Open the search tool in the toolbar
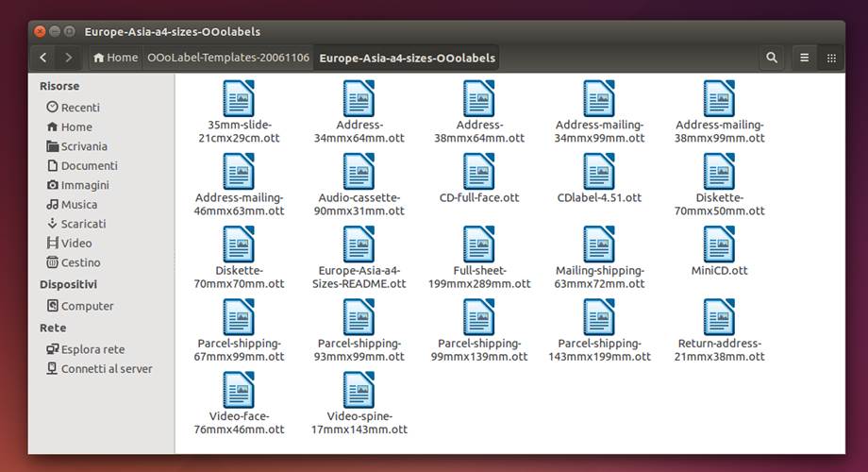This screenshot has height=472, width=868. tap(772, 58)
